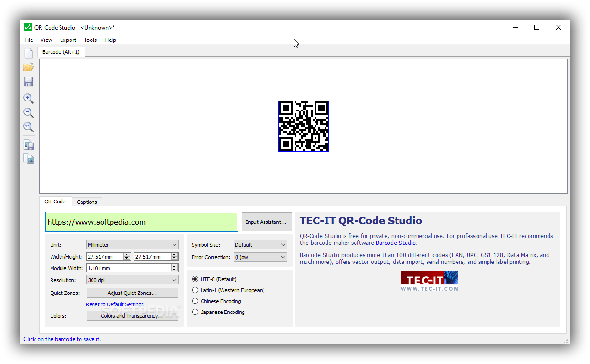Open the Resolution dropdown
Image resolution: width=590 pixels, height=364 pixels.
coord(132,280)
